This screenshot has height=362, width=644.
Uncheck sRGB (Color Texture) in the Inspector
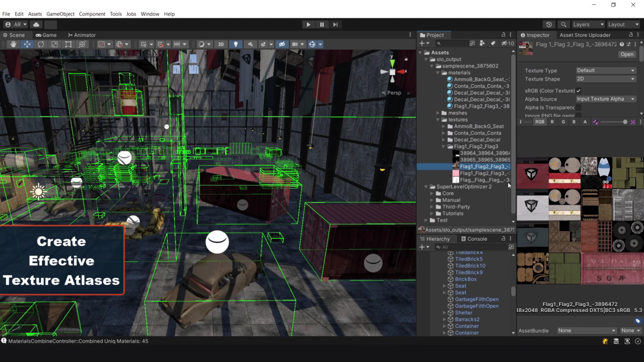click(x=578, y=91)
